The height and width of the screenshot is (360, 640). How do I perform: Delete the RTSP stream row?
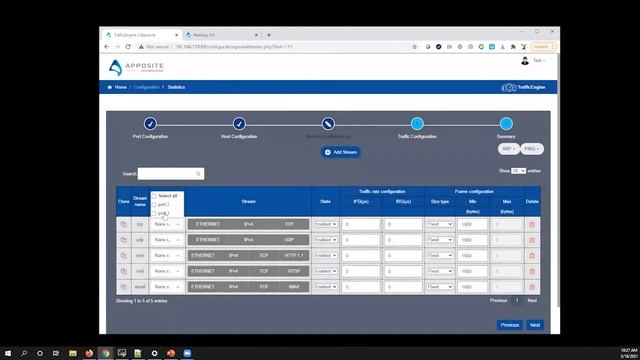pyautogui.click(x=532, y=271)
